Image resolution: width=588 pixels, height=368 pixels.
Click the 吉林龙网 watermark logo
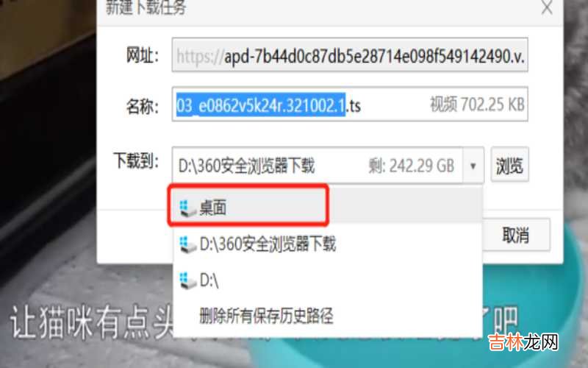523,342
